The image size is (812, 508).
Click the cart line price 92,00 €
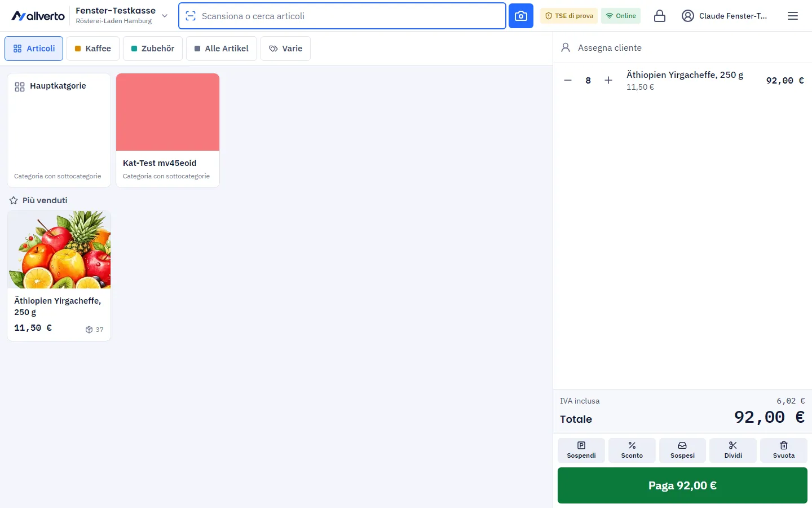pyautogui.click(x=785, y=80)
